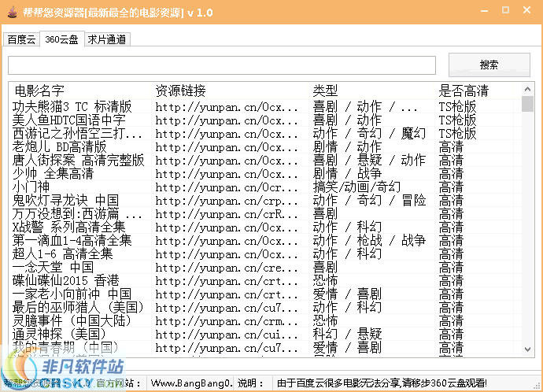Maximize the 帮帮您资源器 window

point(505,10)
